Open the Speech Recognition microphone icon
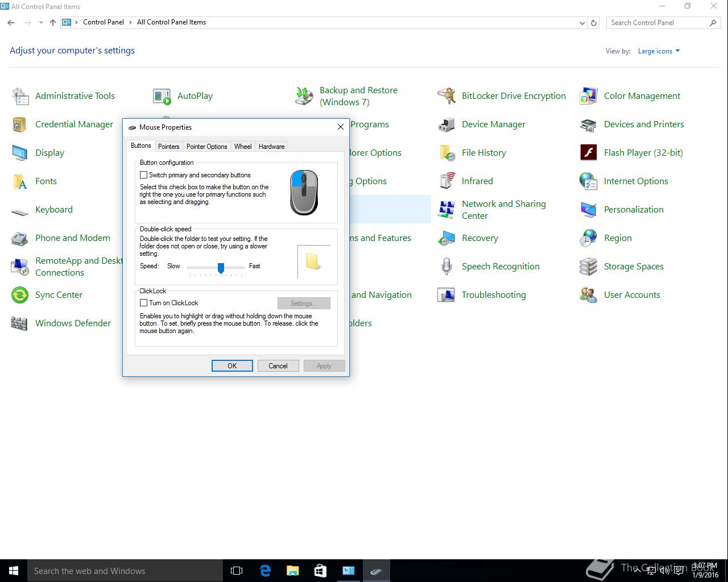The width and height of the screenshot is (728, 582). pyautogui.click(x=446, y=267)
